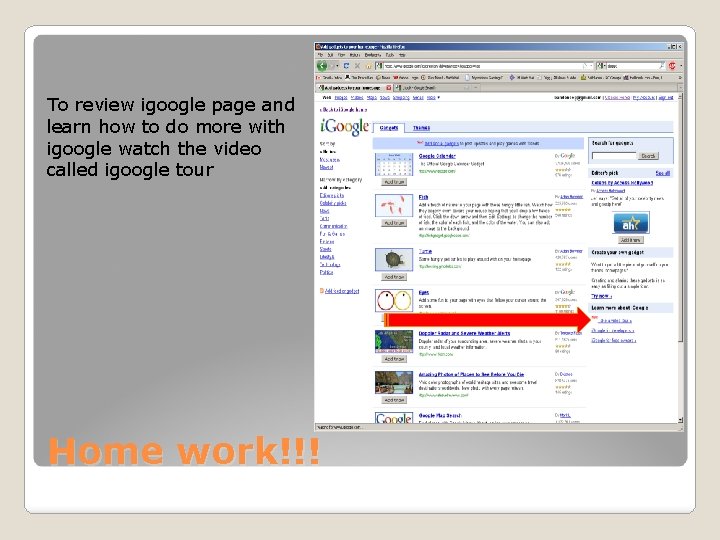Close the first browser tab with red X
This screenshot has height=540, width=720.
[x=388, y=88]
